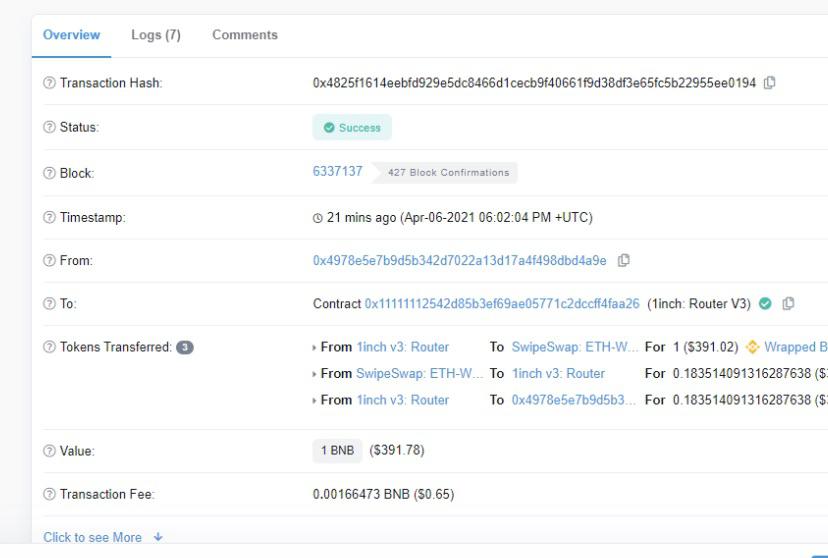828x558 pixels.
Task: Select the value text ($391.78)
Action: tap(397, 450)
